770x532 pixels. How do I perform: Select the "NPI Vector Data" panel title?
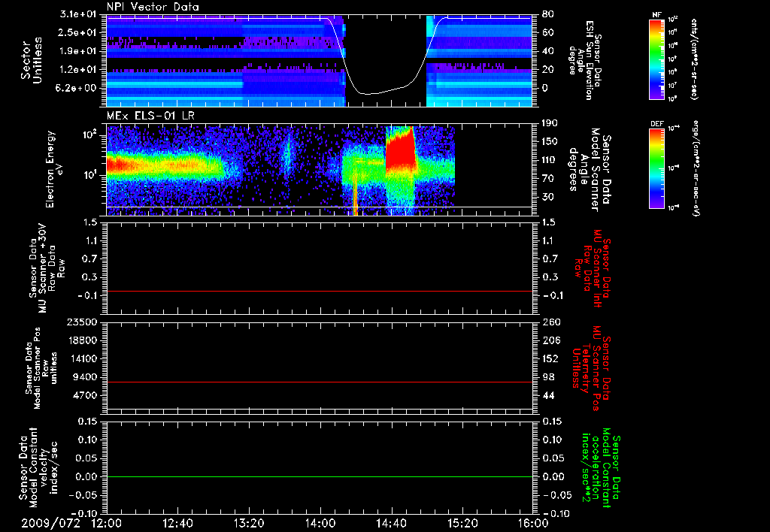coord(153,7)
